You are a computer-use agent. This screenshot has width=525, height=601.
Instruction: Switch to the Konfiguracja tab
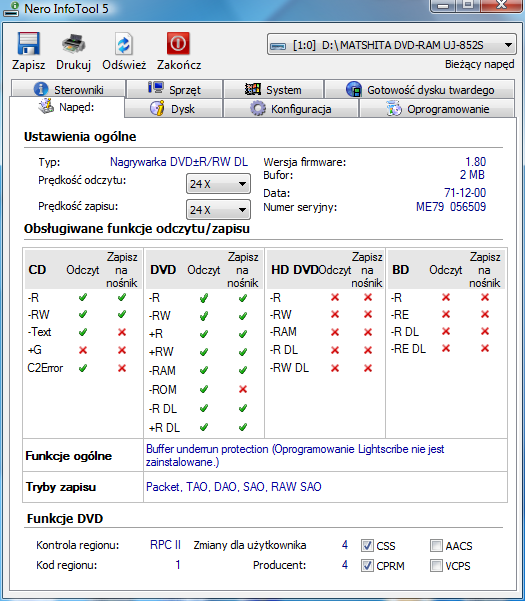click(x=290, y=108)
